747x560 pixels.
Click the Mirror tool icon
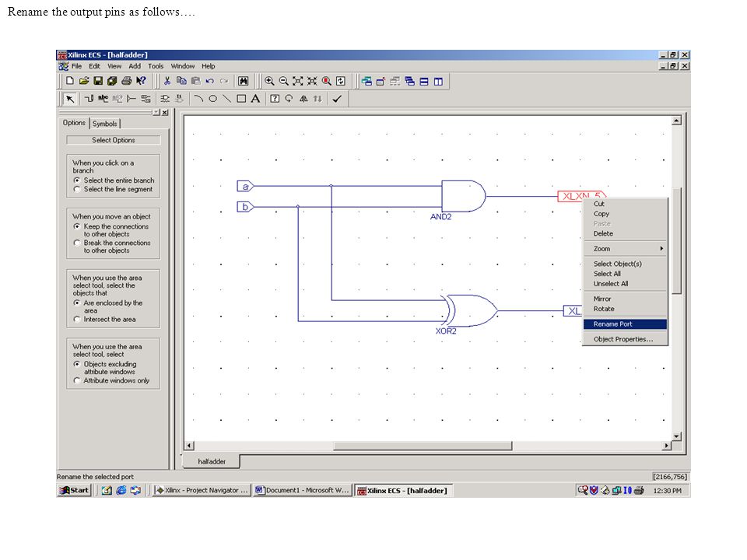[x=303, y=99]
